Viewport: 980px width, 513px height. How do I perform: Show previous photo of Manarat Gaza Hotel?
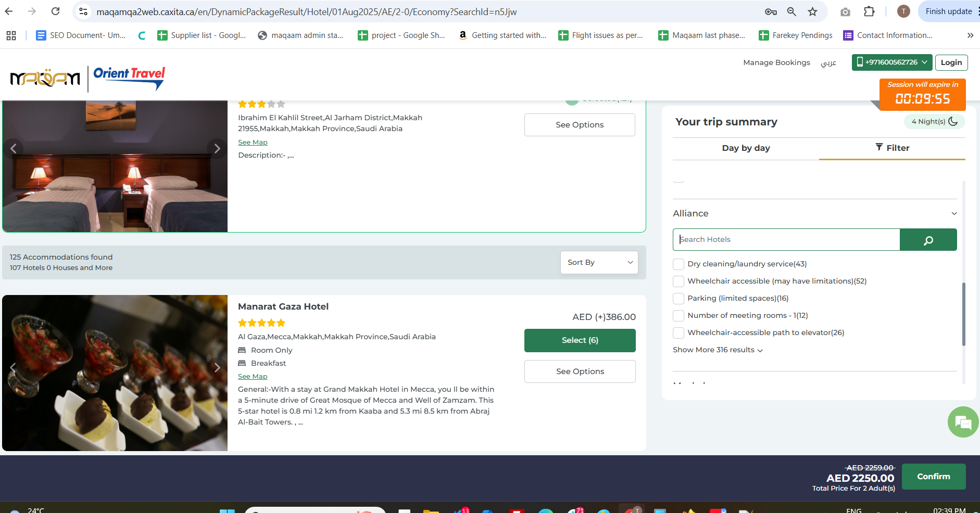coord(14,367)
